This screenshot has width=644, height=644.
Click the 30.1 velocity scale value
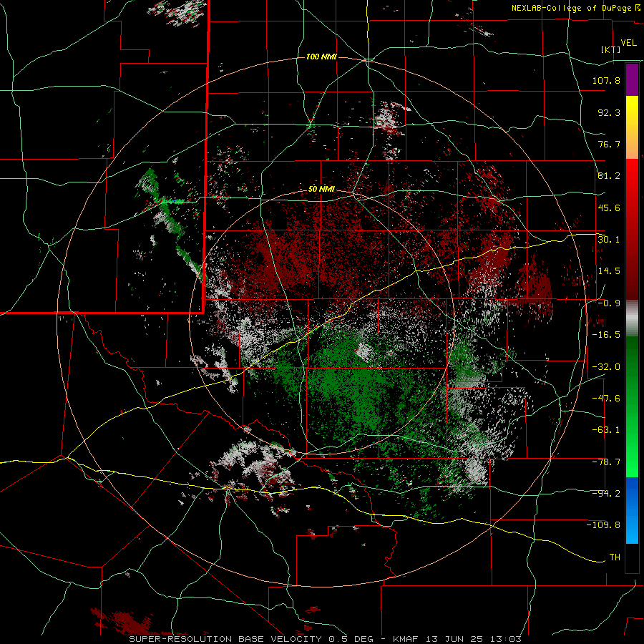[609, 240]
